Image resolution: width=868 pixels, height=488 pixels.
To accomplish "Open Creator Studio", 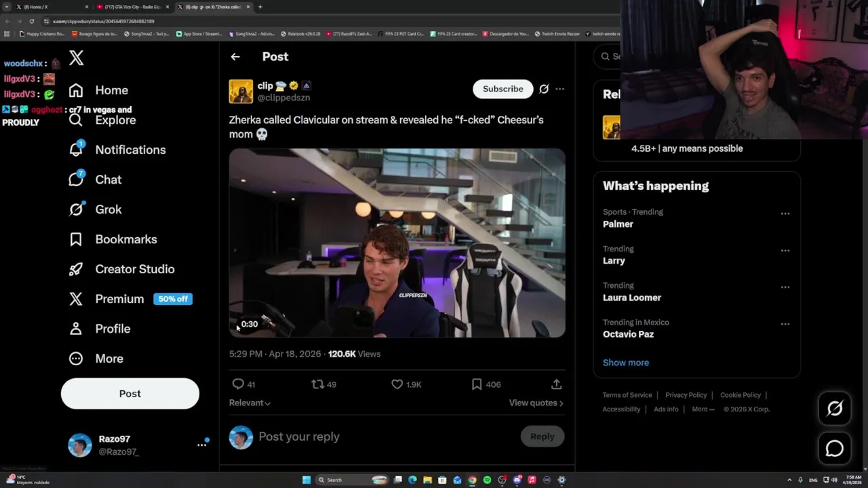I will (121, 269).
